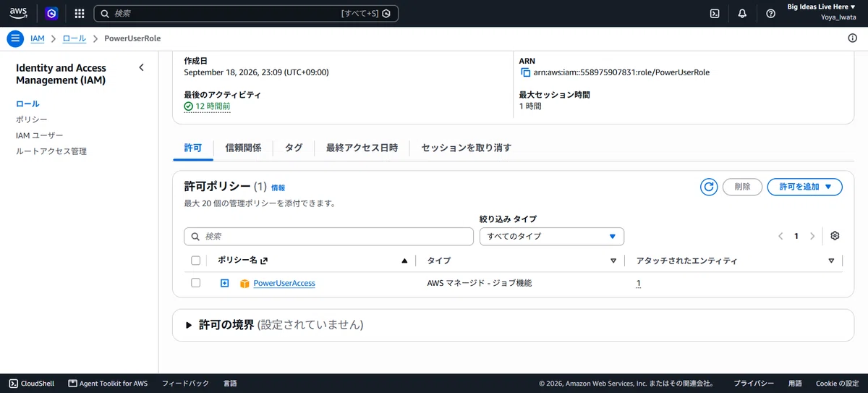This screenshot has width=868, height=393.
Task: Open the Big Ideas Live Here account menu
Action: 821,7
